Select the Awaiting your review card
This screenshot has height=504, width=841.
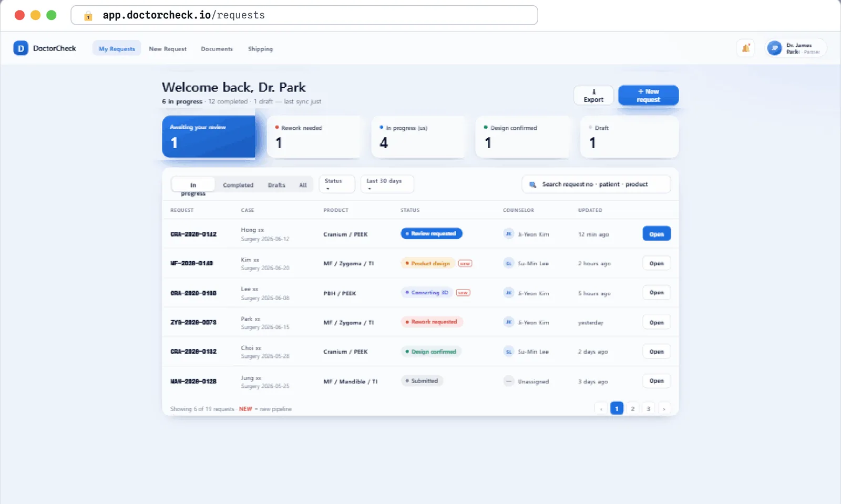coord(209,137)
